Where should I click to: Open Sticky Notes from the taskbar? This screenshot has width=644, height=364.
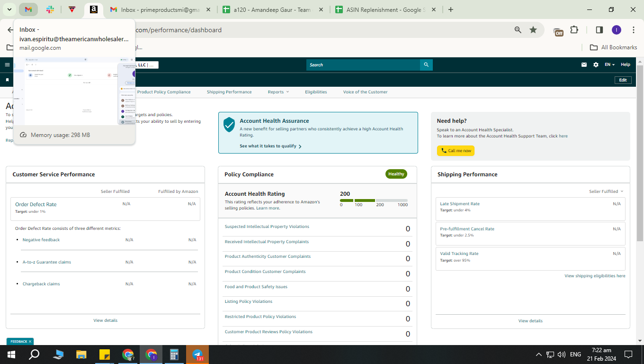click(x=105, y=355)
